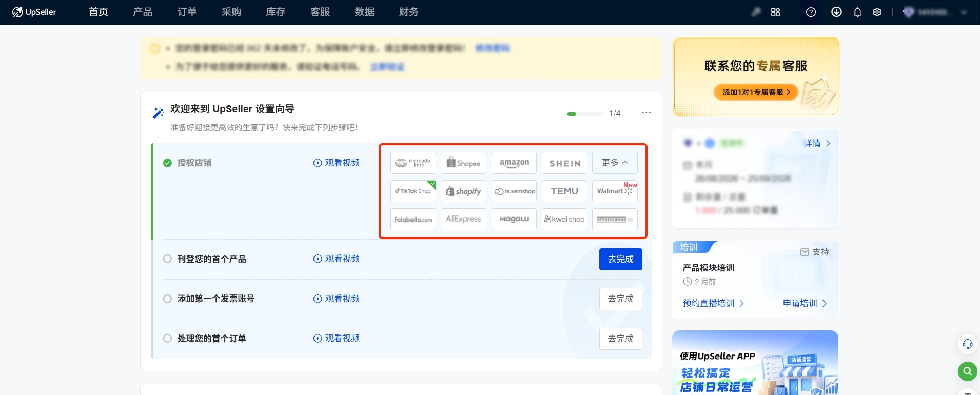The image size is (980, 395).
Task: Open the key tool icon in header
Action: click(756, 12)
